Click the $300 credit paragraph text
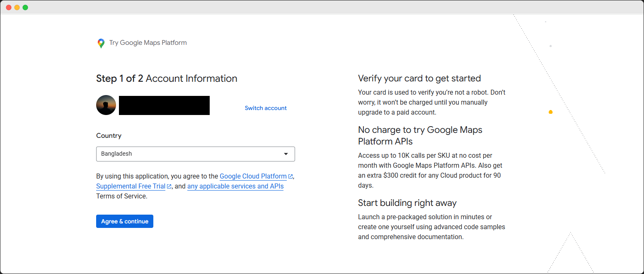644x274 pixels. [430, 170]
